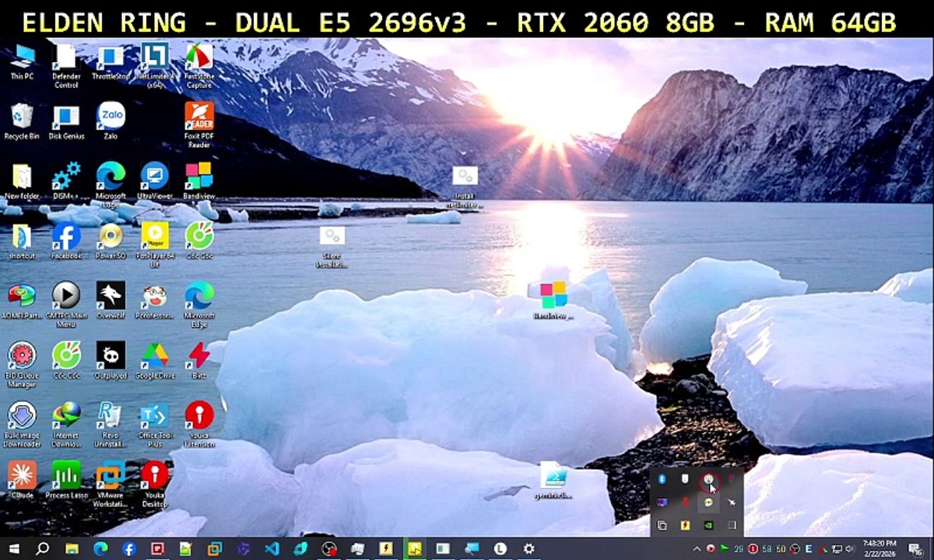Open the Office Tool Plus shortcut
Image resolution: width=934 pixels, height=560 pixels.
point(154,424)
